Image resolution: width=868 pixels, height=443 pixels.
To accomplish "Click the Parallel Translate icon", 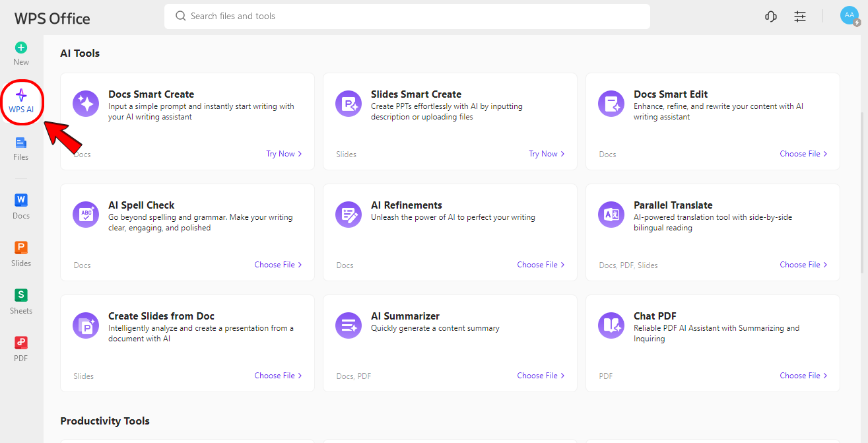I will 611,215.
